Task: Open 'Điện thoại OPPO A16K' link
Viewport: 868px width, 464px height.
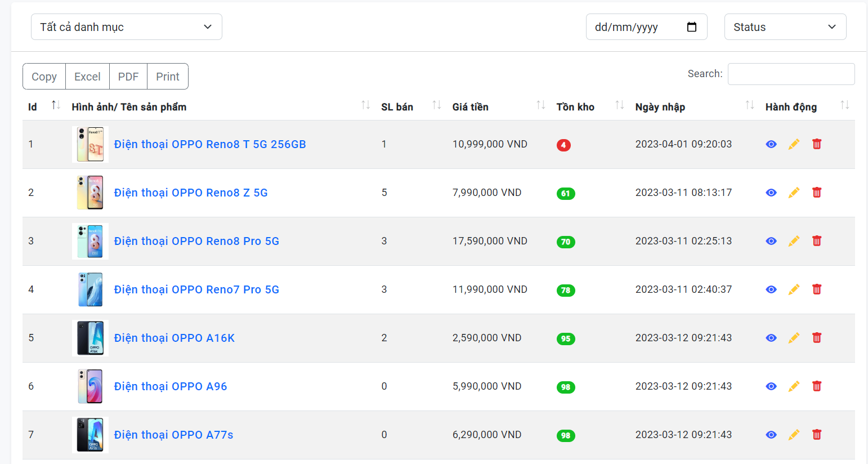Action: point(175,338)
